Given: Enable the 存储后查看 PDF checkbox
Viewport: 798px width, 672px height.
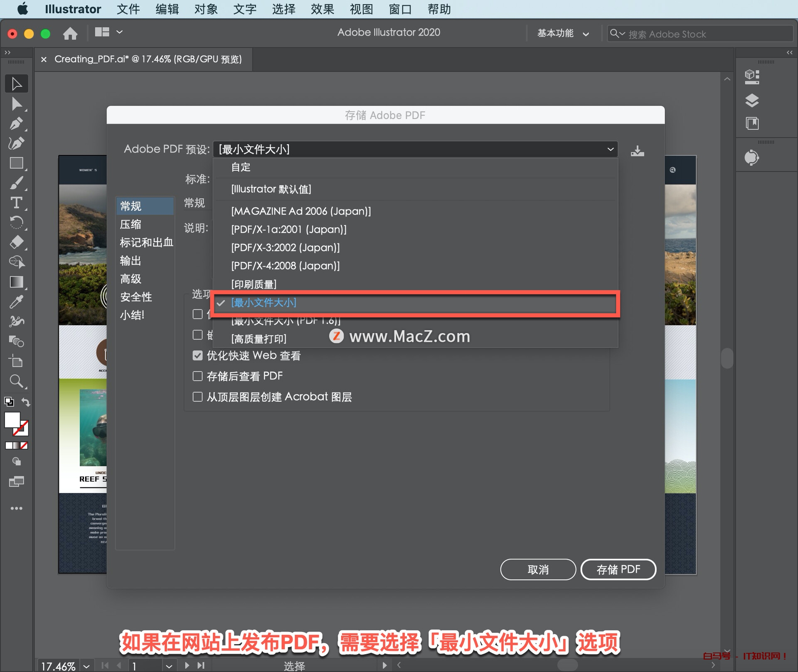Looking at the screenshot, I should pos(197,376).
